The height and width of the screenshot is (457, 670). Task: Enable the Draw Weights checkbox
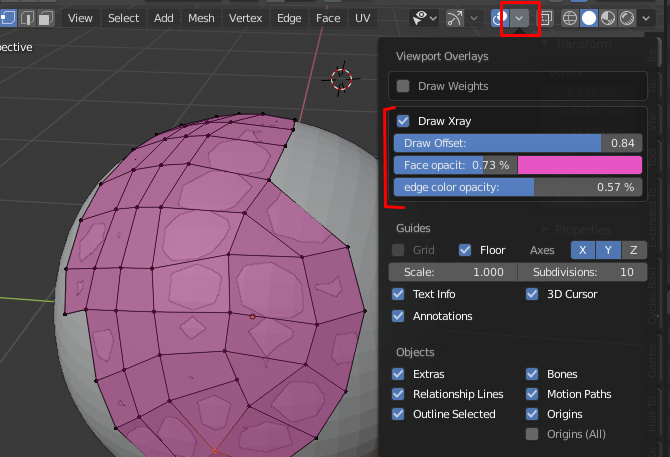[x=403, y=86]
